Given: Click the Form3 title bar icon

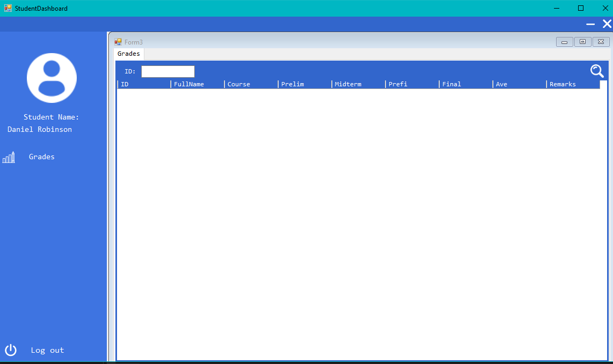Looking at the screenshot, I should pyautogui.click(x=118, y=42).
